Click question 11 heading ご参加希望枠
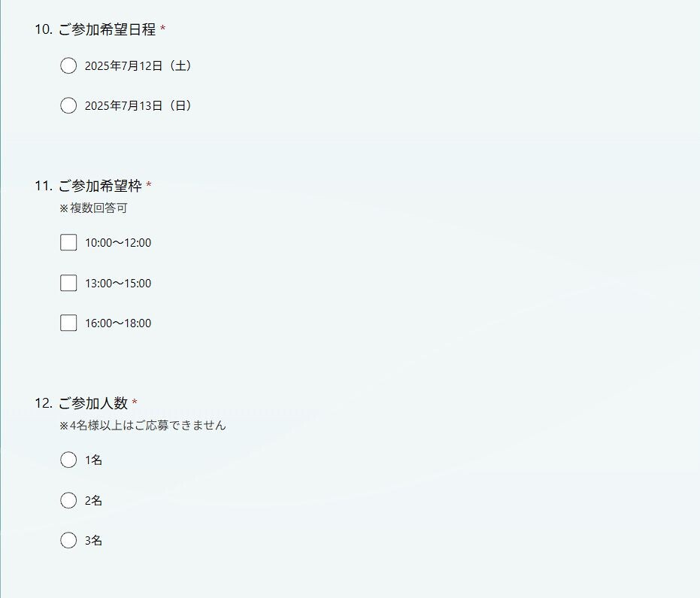The height and width of the screenshot is (598, 700). click(x=100, y=185)
